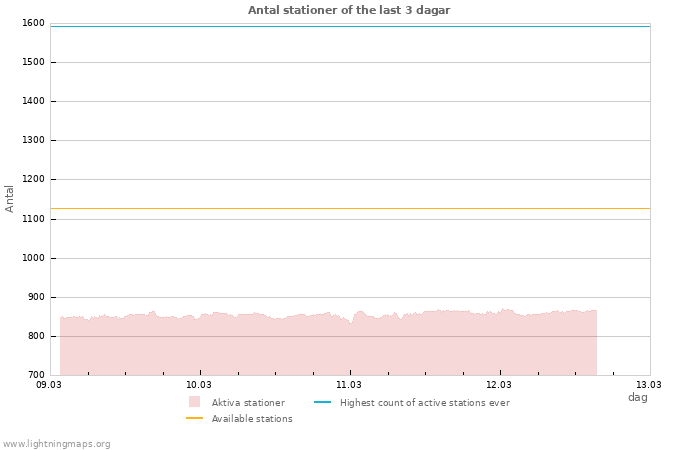Click the 13.03 date tick label
700x450 pixels.
649,384
